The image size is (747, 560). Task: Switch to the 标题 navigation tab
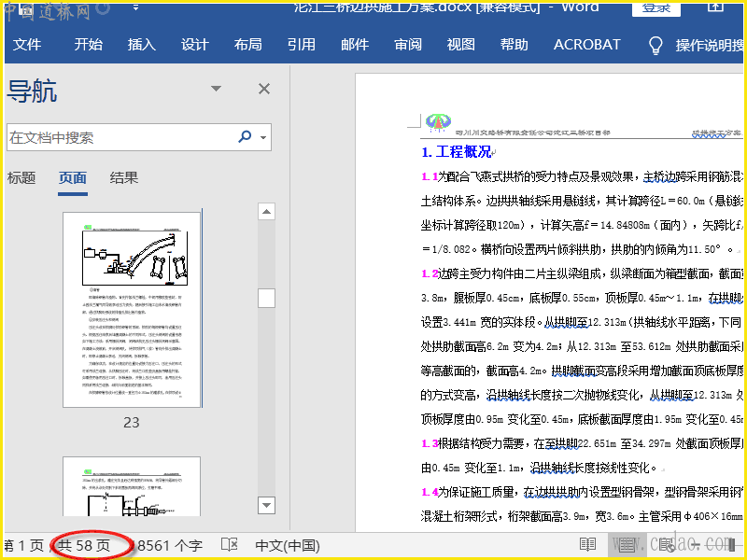(21, 178)
